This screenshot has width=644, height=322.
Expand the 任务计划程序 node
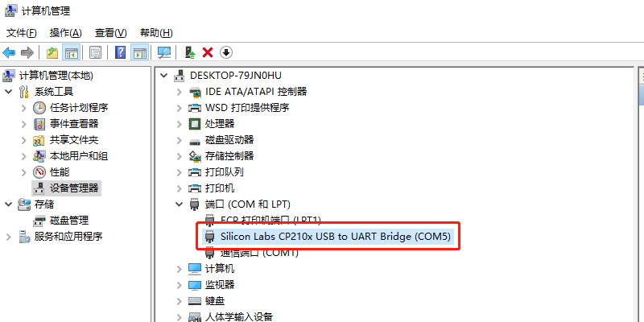[24, 108]
